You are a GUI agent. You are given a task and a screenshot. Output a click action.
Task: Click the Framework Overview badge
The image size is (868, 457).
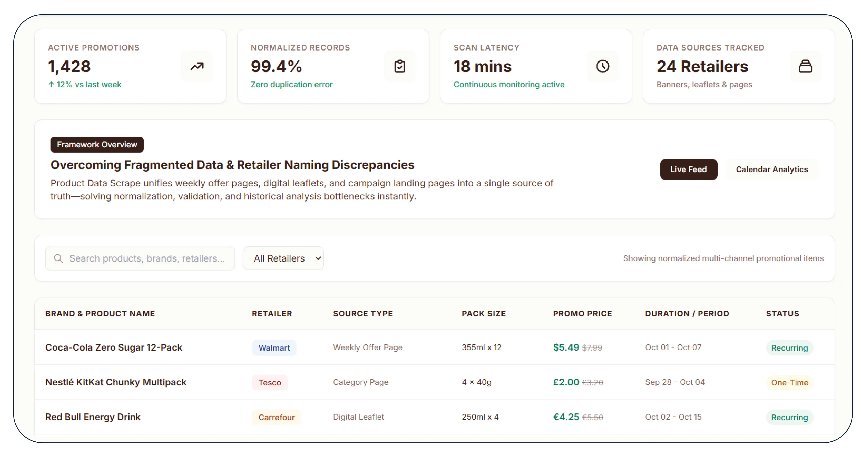pyautogui.click(x=97, y=145)
